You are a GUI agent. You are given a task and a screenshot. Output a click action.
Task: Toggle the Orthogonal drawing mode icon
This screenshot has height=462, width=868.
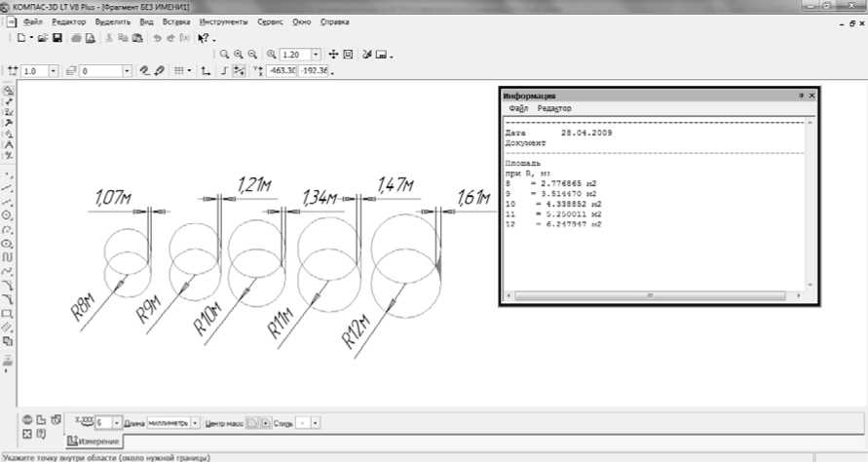224,71
